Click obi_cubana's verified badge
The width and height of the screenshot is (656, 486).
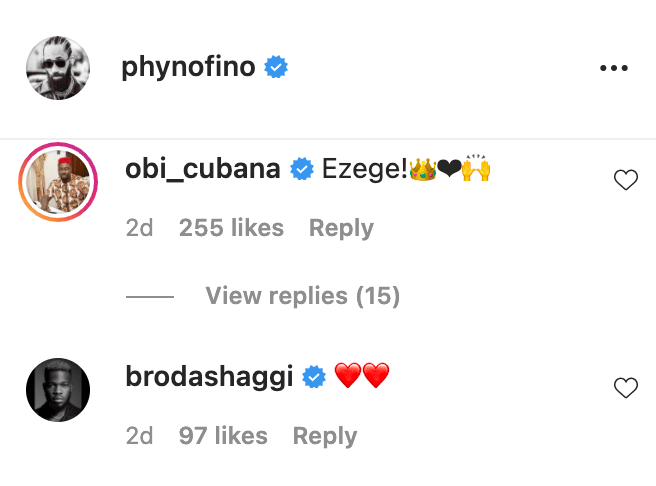coord(301,170)
